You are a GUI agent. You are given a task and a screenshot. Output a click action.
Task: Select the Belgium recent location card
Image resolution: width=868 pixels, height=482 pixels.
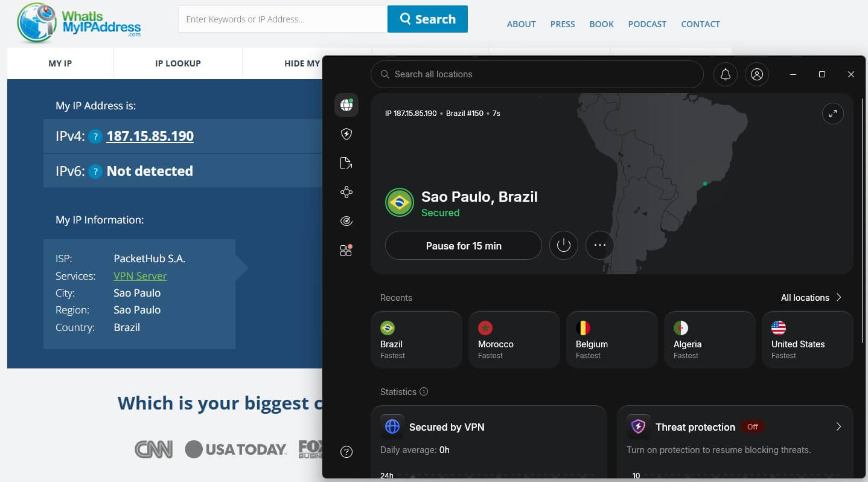coord(612,339)
